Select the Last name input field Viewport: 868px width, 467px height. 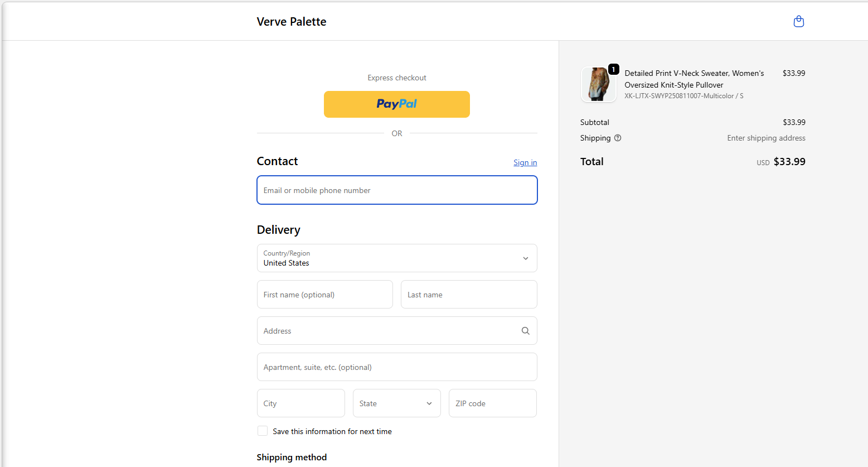tap(468, 295)
